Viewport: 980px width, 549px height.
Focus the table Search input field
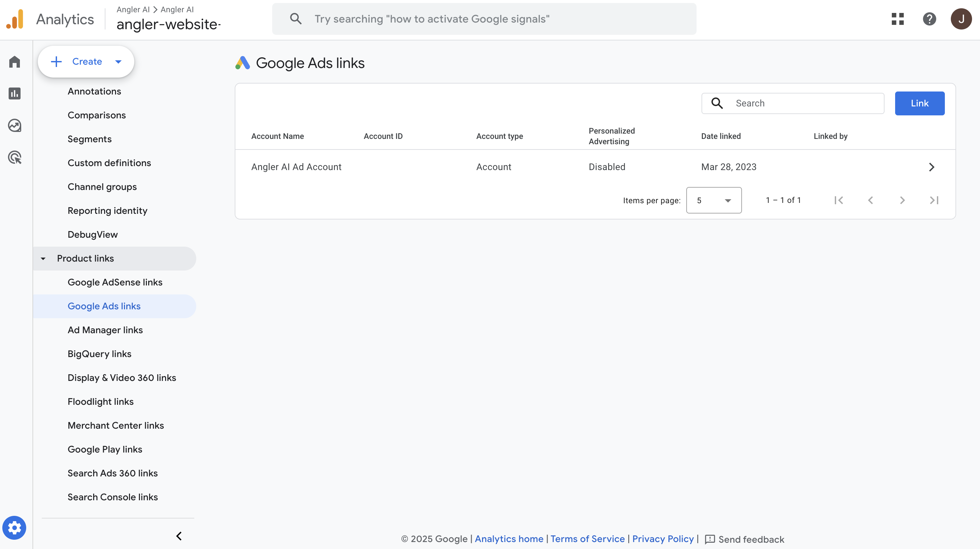[x=793, y=103]
